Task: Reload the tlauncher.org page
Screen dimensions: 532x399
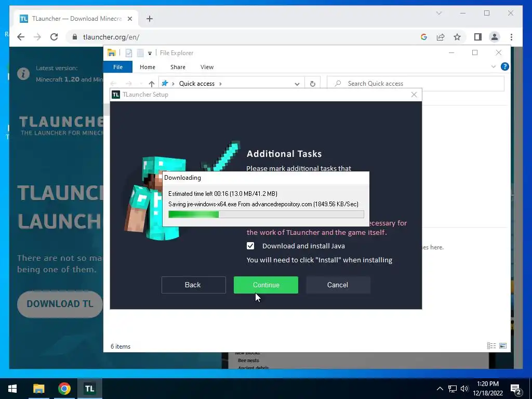Action: (54, 37)
